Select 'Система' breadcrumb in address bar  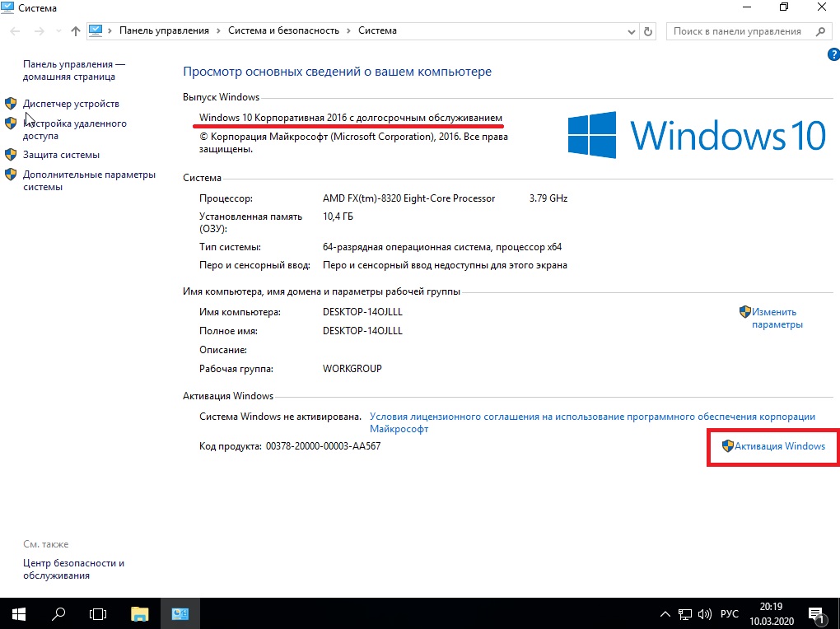(x=377, y=30)
